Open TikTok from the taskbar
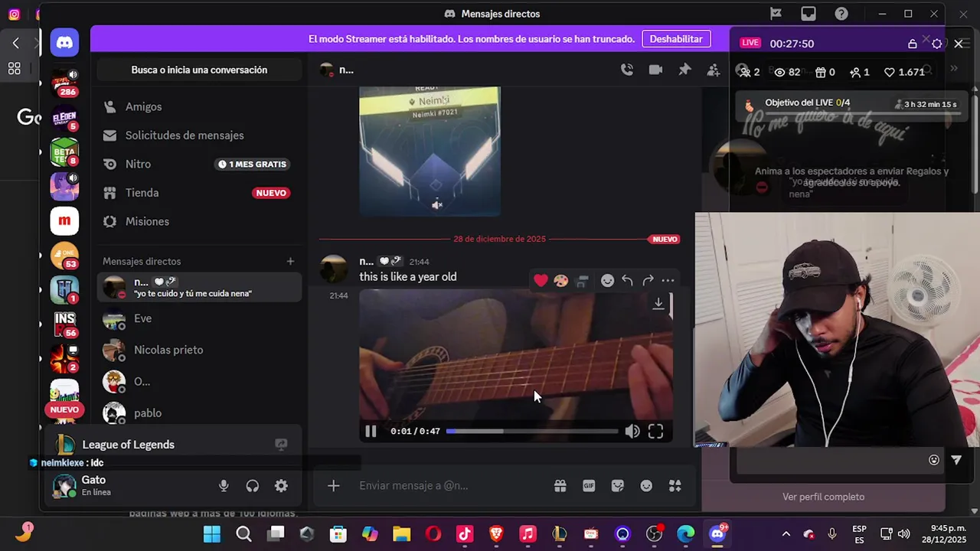This screenshot has width=980, height=551. pos(465,534)
